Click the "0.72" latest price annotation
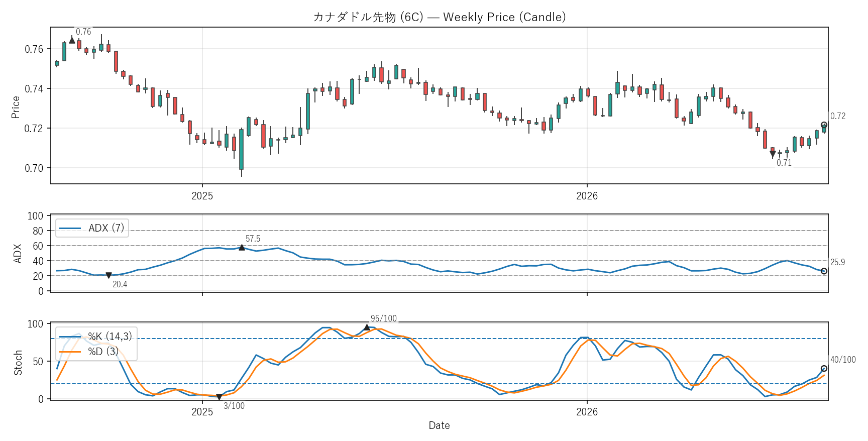 838,116
